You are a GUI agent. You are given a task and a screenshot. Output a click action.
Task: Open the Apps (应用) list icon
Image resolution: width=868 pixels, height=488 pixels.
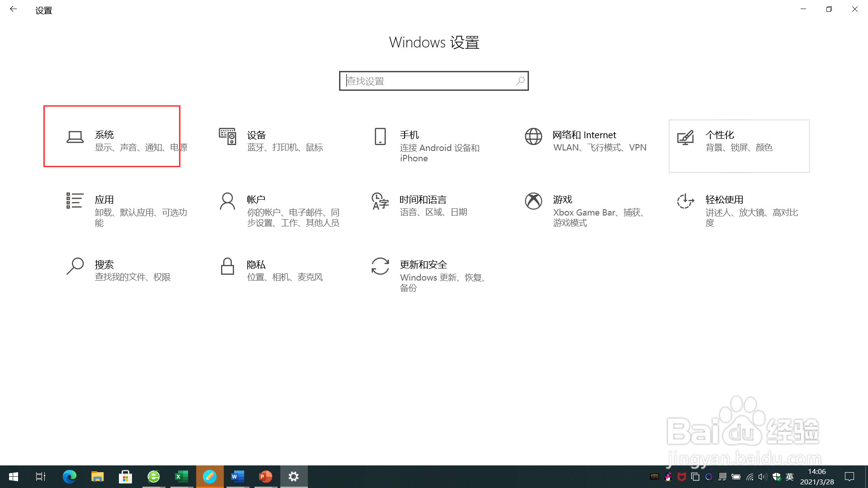click(75, 201)
